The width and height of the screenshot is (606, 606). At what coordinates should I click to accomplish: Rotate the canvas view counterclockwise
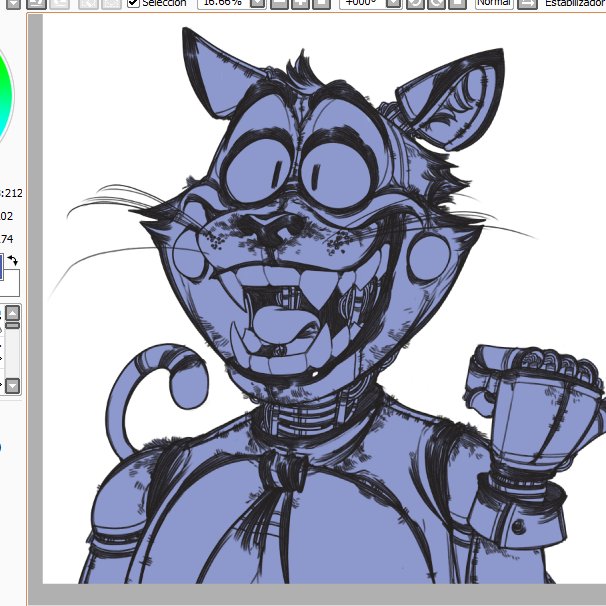click(x=415, y=3)
